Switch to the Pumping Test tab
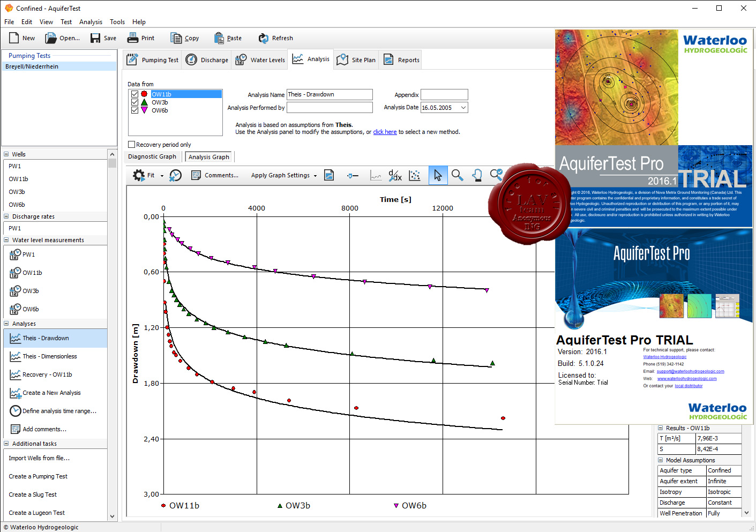 tap(152, 60)
